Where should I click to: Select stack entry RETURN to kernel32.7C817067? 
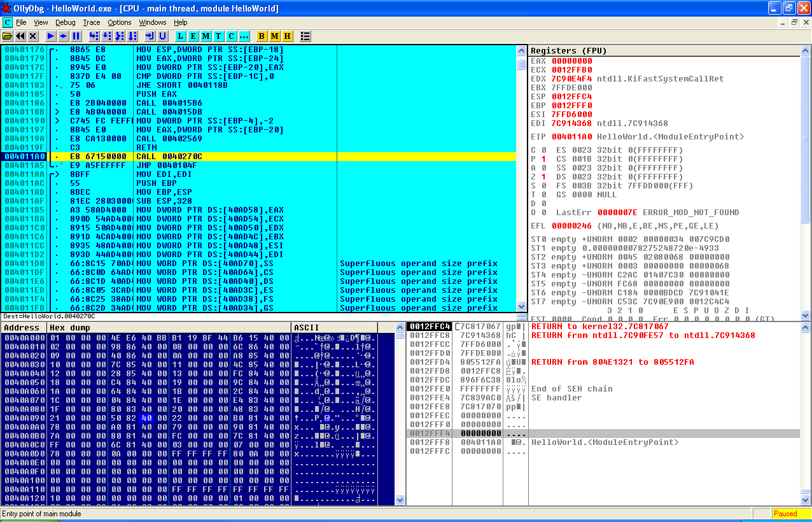coord(599,327)
